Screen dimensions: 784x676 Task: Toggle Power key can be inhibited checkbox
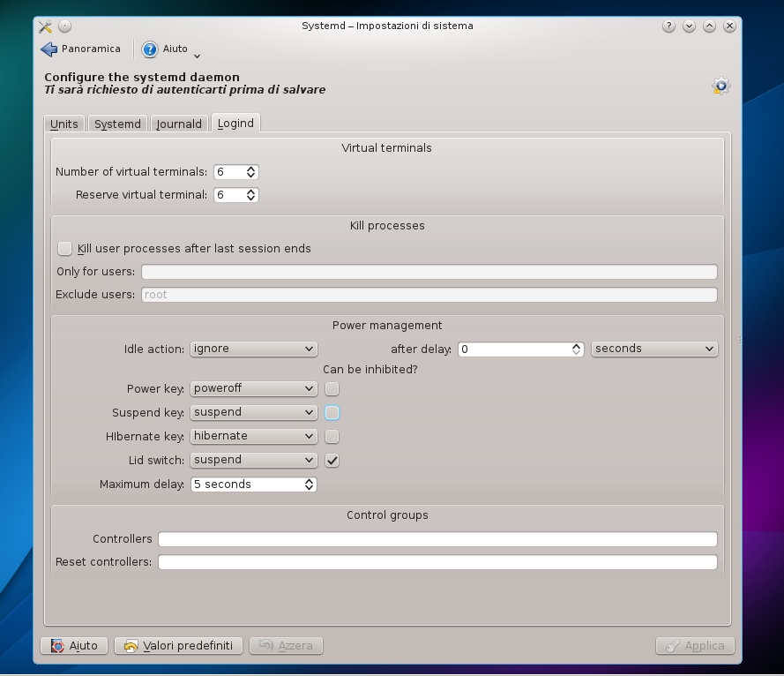pyautogui.click(x=332, y=389)
